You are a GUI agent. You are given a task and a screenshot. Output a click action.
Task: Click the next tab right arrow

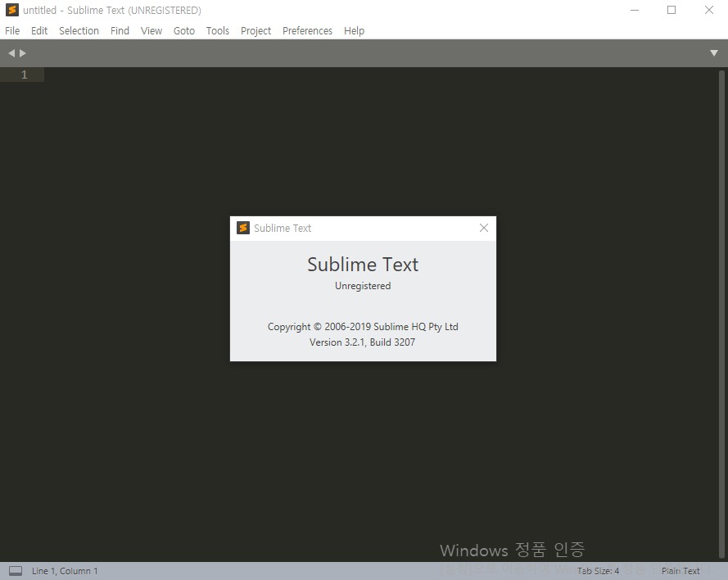[x=22, y=53]
